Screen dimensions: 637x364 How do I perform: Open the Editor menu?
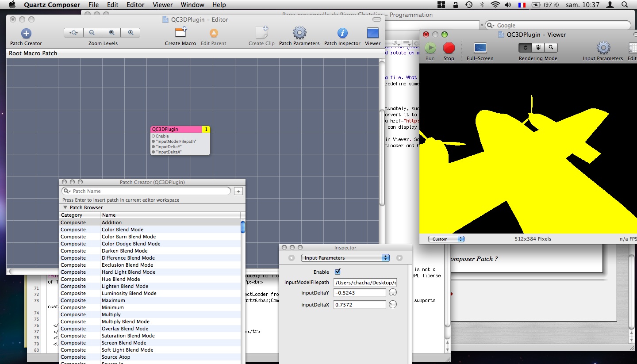coord(135,5)
